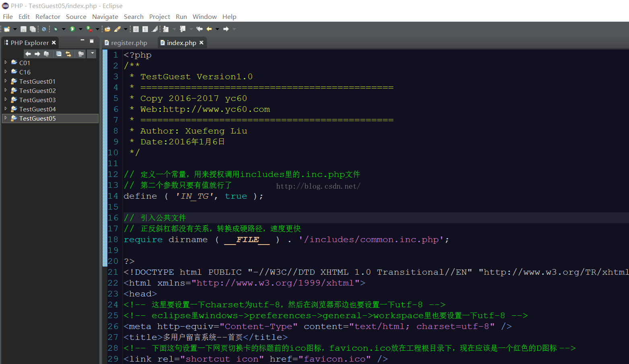629x364 pixels.
Task: Expand the TestGuest02 project
Action: [6, 90]
